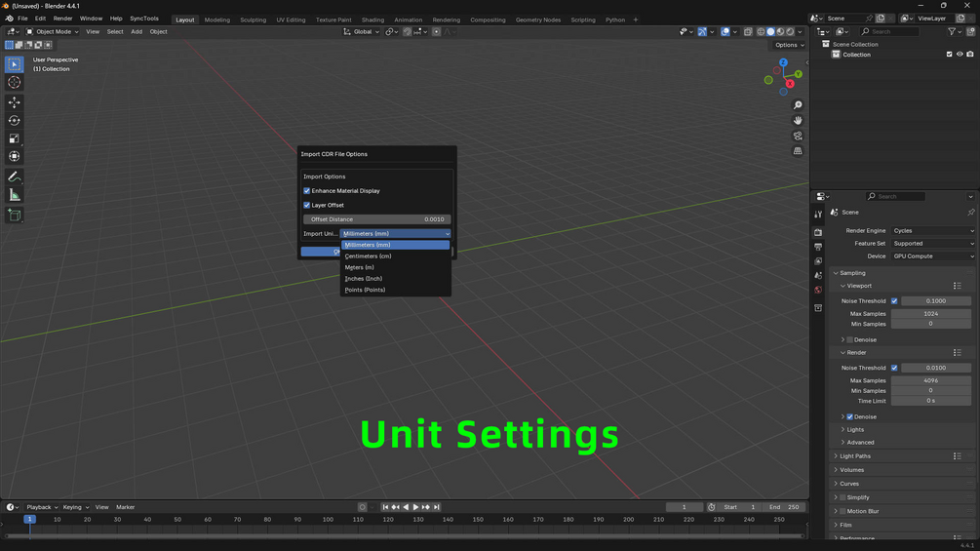Open the Object Mode dropdown

click(x=52, y=32)
